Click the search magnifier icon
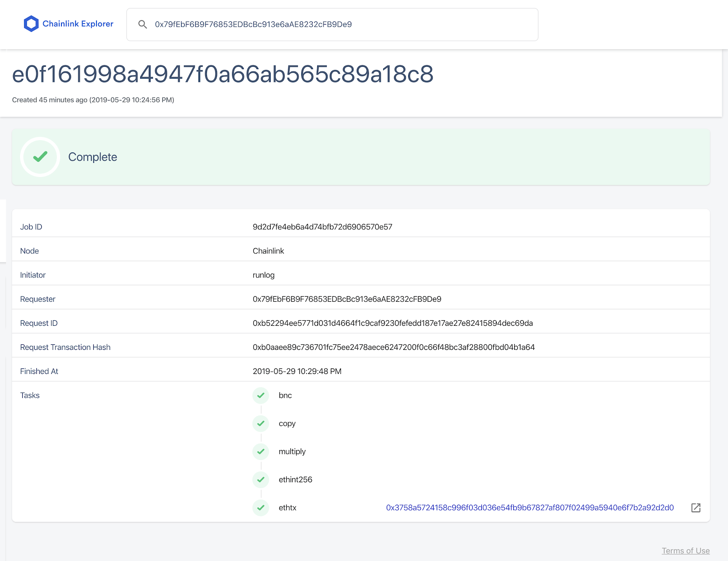Screen dimensions: 728x561 point(142,25)
